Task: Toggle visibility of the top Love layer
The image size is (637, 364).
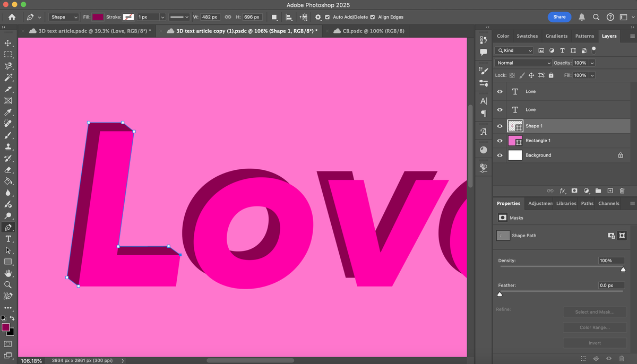Action: pos(500,91)
